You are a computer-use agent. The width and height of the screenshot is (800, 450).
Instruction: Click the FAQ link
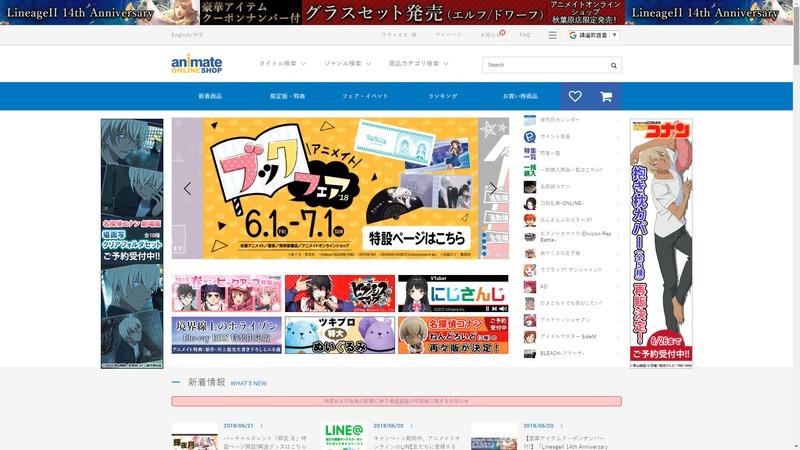coord(525,35)
